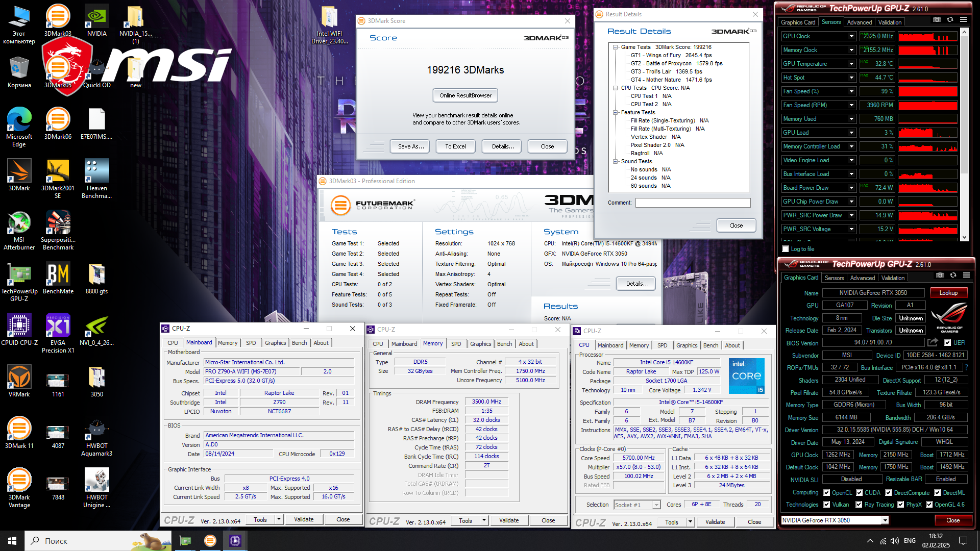
Task: Click Comment input field in Result Details
Action: pos(693,203)
